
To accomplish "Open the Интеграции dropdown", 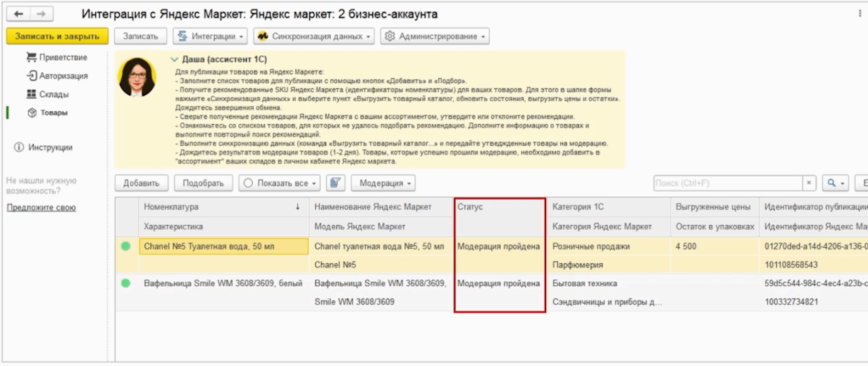I will click(x=209, y=36).
